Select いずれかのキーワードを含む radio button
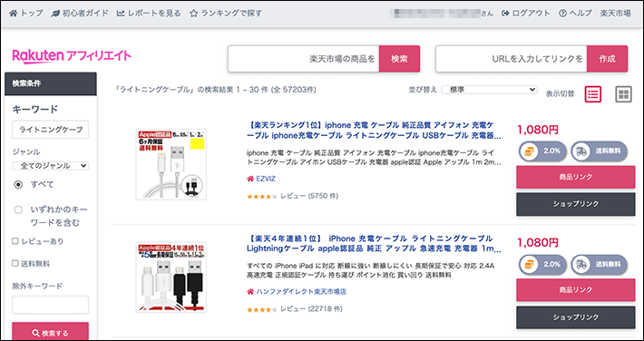The image size is (644, 341). point(18,209)
